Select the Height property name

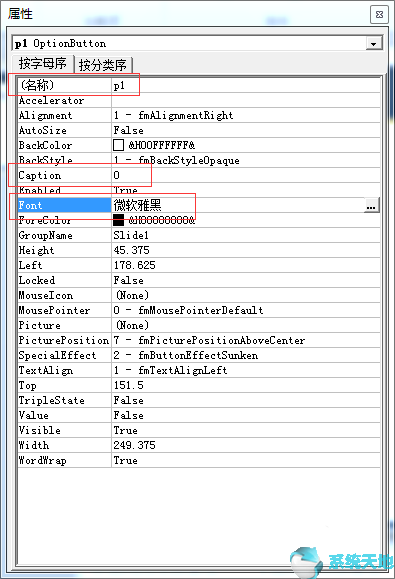tap(65, 250)
